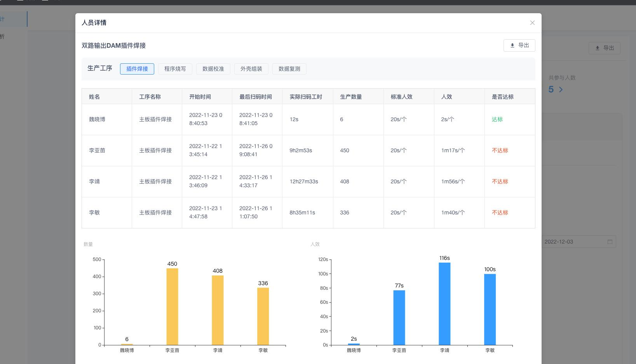Click the calendar icon in the 2022-12-03 date field
The width and height of the screenshot is (636, 364).
(610, 242)
